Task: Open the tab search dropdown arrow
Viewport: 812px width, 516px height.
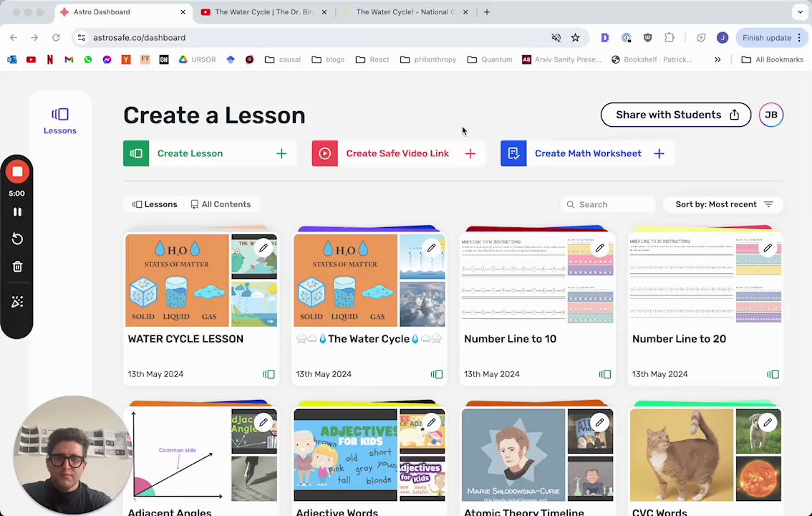Action: [x=800, y=11]
